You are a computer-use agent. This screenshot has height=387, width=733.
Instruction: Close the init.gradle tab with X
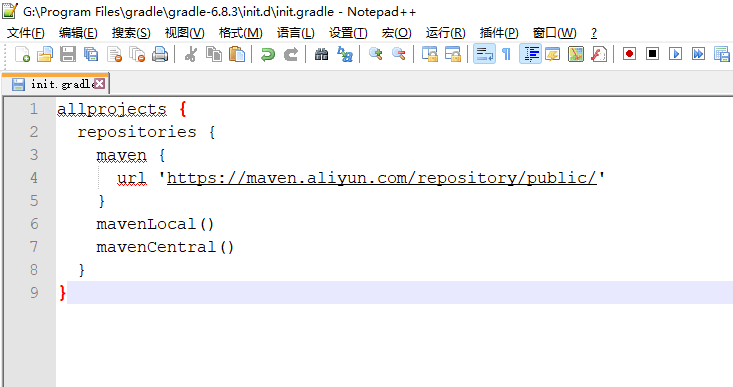100,84
